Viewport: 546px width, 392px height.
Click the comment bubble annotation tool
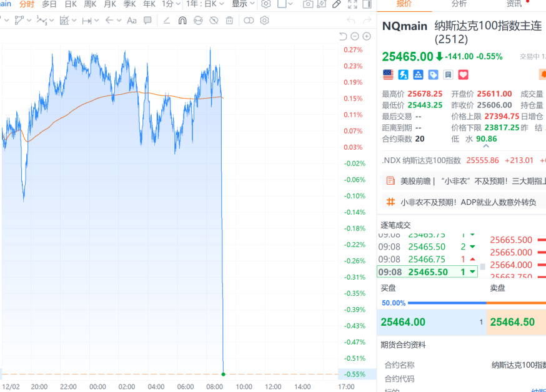pyautogui.click(x=147, y=21)
